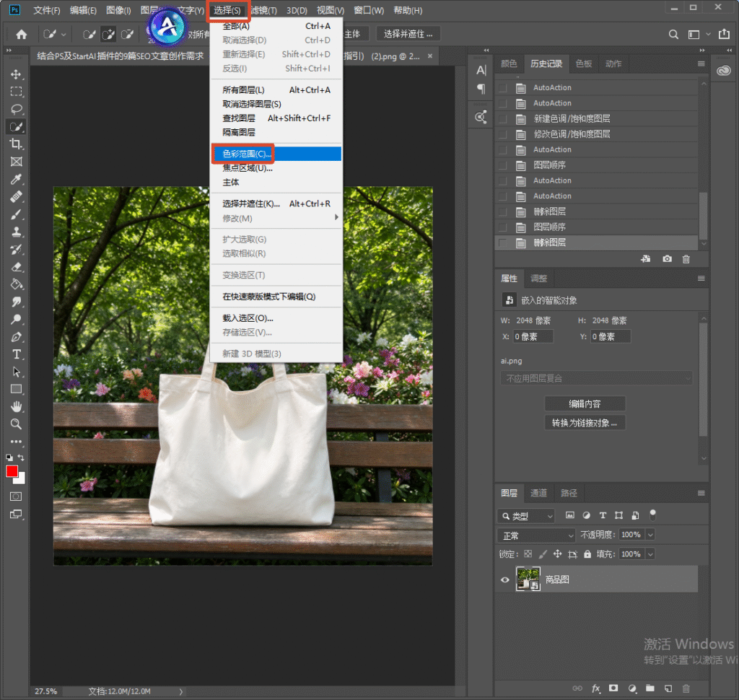The height and width of the screenshot is (700, 739).
Task: Add layer mask in Layers panel
Action: (613, 688)
